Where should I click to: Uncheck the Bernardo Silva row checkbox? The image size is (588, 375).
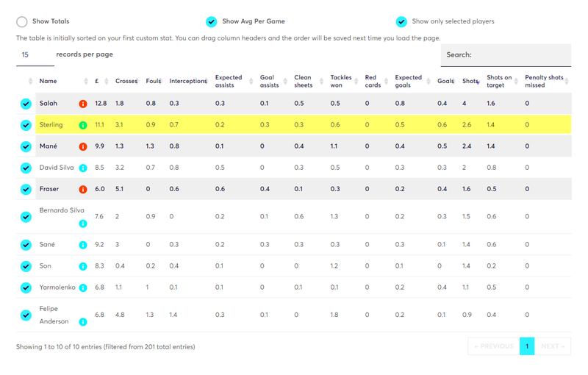coord(26,217)
